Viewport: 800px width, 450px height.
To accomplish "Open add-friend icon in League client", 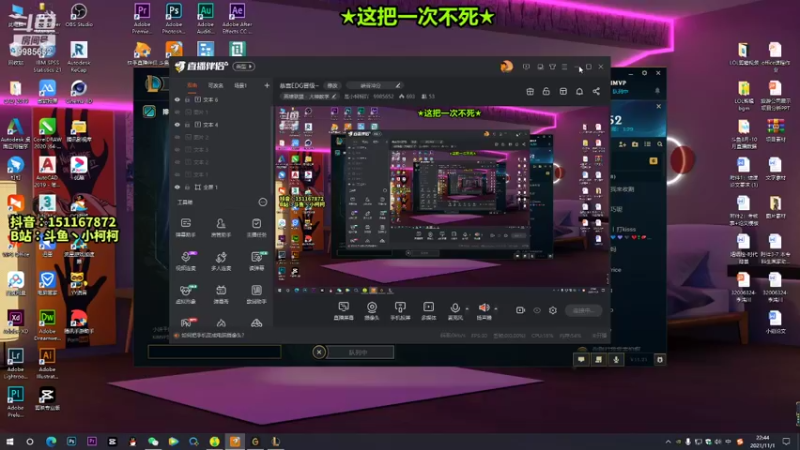I will click(x=622, y=144).
